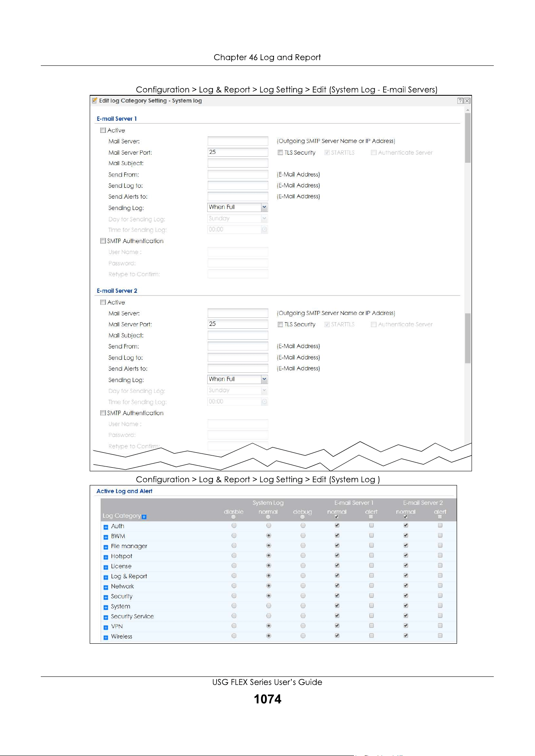Click Send Log to field for E-mail Server 2

[238, 357]
